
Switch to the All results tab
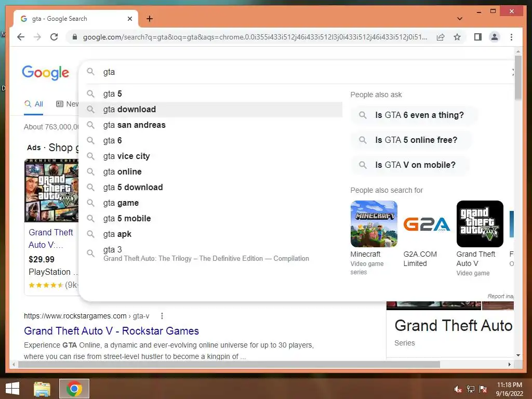click(x=34, y=104)
